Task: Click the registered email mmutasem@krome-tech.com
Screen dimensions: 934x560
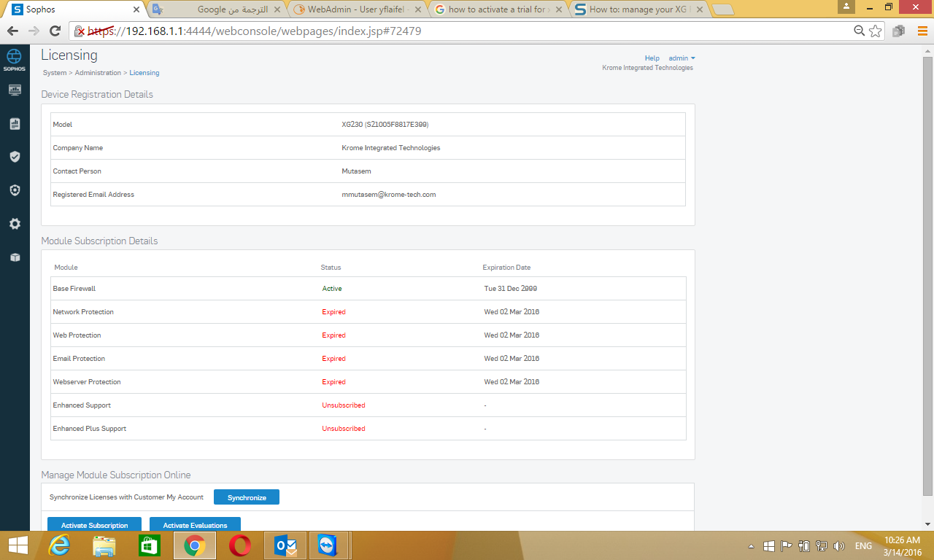Action: (x=389, y=195)
